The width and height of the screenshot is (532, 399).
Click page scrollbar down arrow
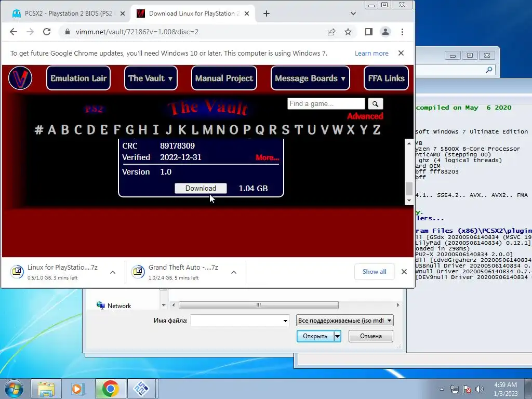409,201
